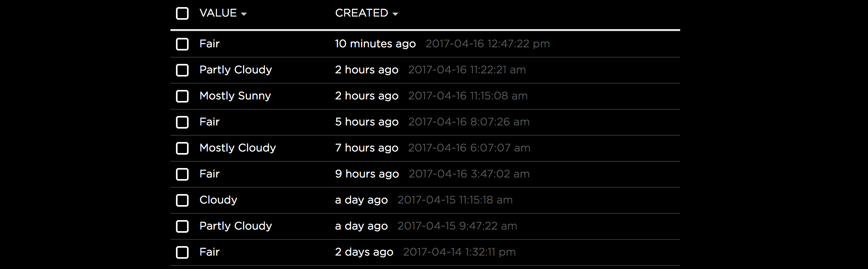The height and width of the screenshot is (269, 868).
Task: Click timestamp 2017-04-16 12:47:22 pm
Action: [488, 44]
